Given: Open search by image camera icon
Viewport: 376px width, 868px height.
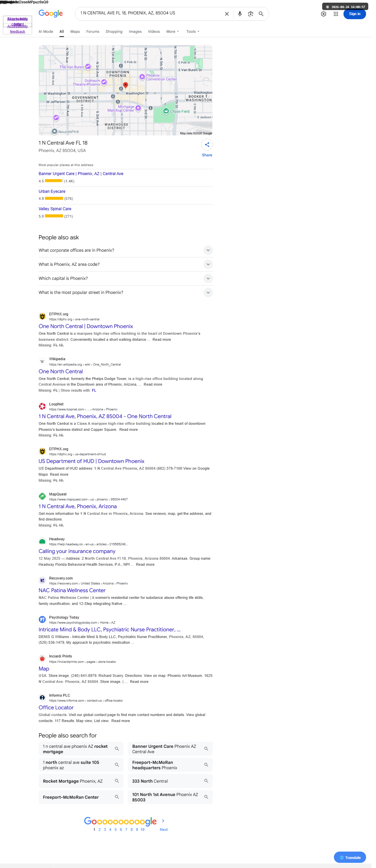Looking at the screenshot, I should pos(253,14).
